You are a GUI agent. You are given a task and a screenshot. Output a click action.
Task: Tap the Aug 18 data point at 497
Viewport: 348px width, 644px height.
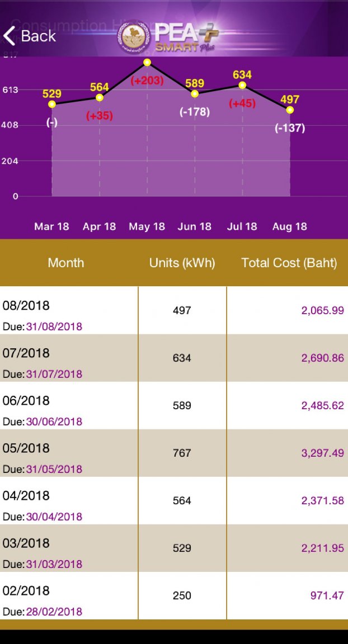click(x=290, y=110)
